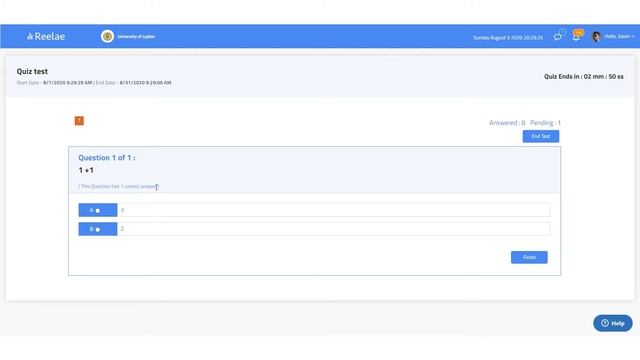Click the 'Question 1 of 1' heading
640x360 pixels.
(107, 158)
